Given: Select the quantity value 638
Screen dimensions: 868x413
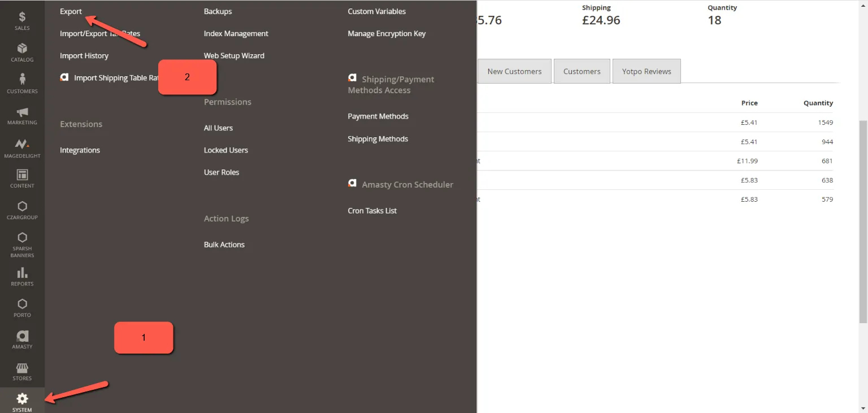Looking at the screenshot, I should click(827, 180).
